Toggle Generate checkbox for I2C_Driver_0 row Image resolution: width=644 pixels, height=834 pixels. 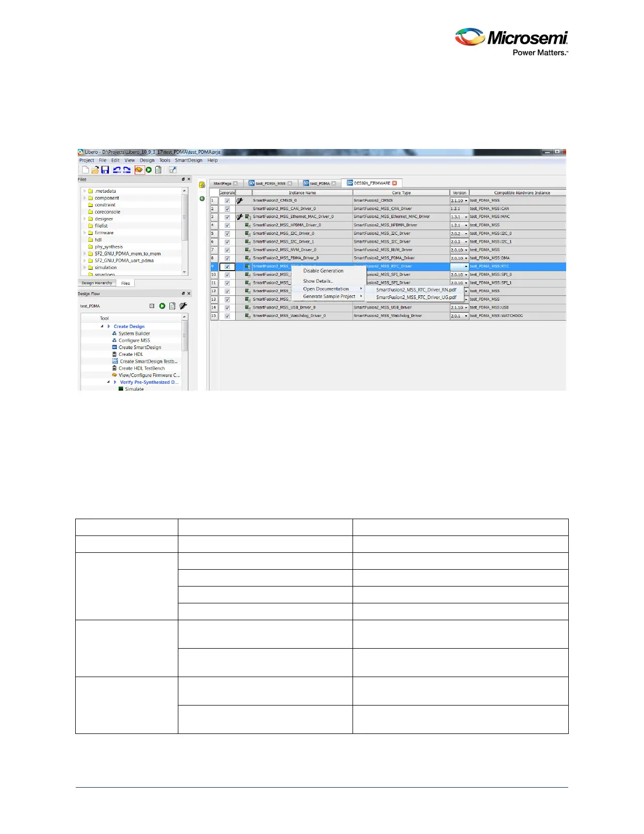[x=227, y=234]
